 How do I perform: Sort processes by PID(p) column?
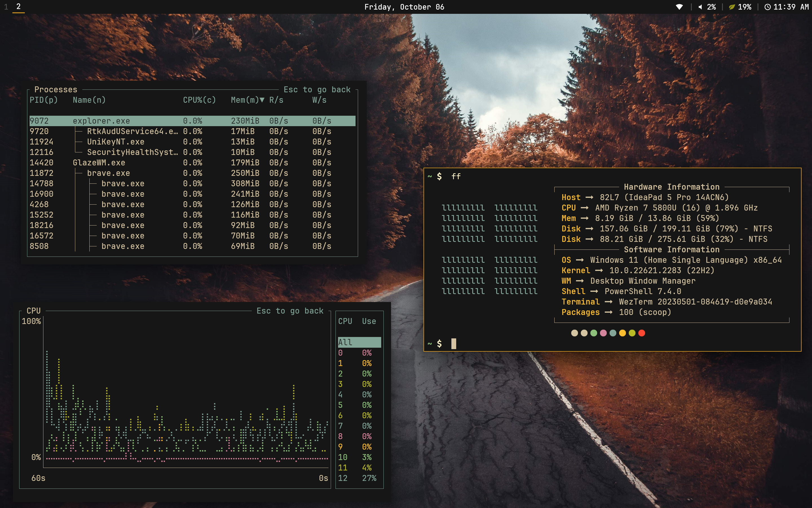click(44, 100)
